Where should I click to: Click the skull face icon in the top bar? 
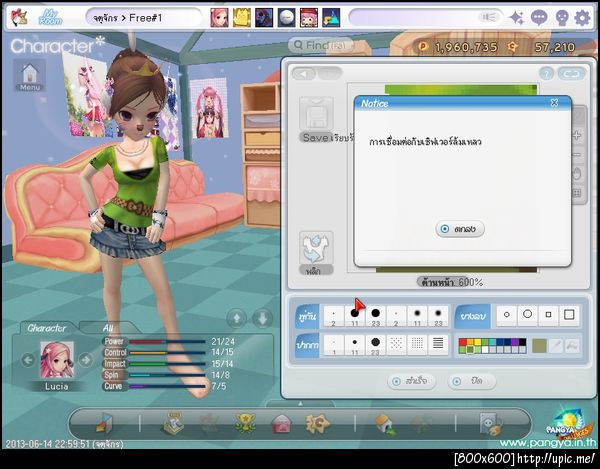[x=562, y=18]
